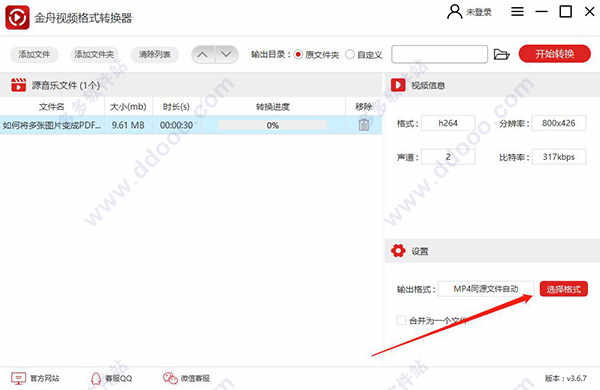The image size is (600, 390).
Task: Click 添加文件夹 button
Action: [x=94, y=54]
